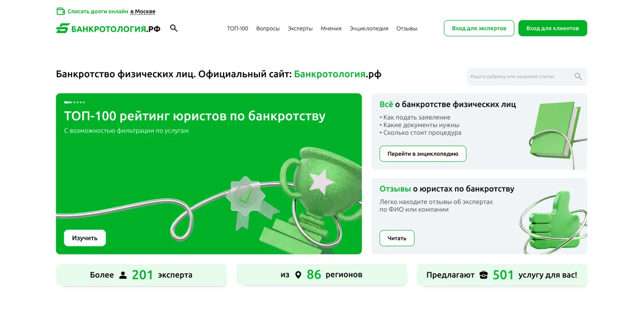Screen dimensions: 644x315
Task: Go to the Эксперты section
Action: [300, 29]
